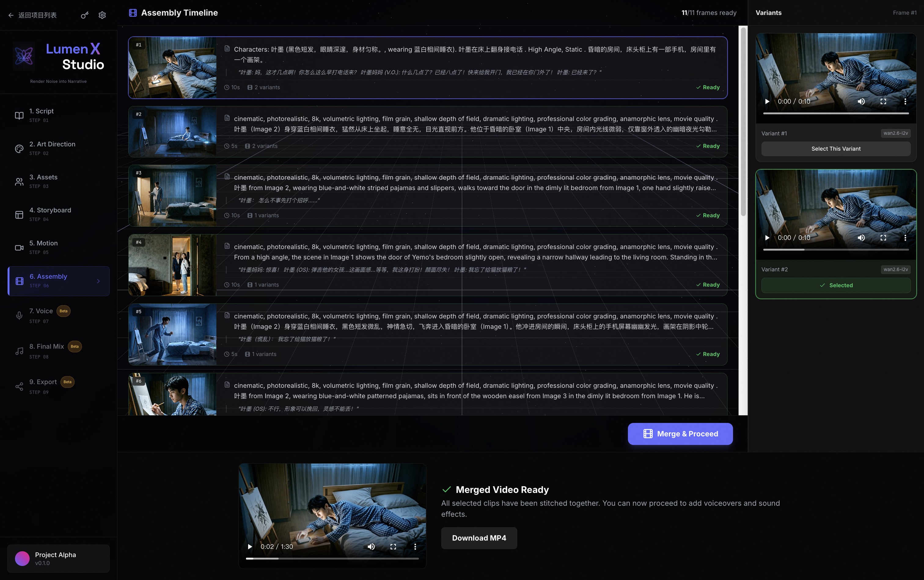The image size is (924, 580).
Task: Seek the merged video progress bar
Action: (x=332, y=559)
